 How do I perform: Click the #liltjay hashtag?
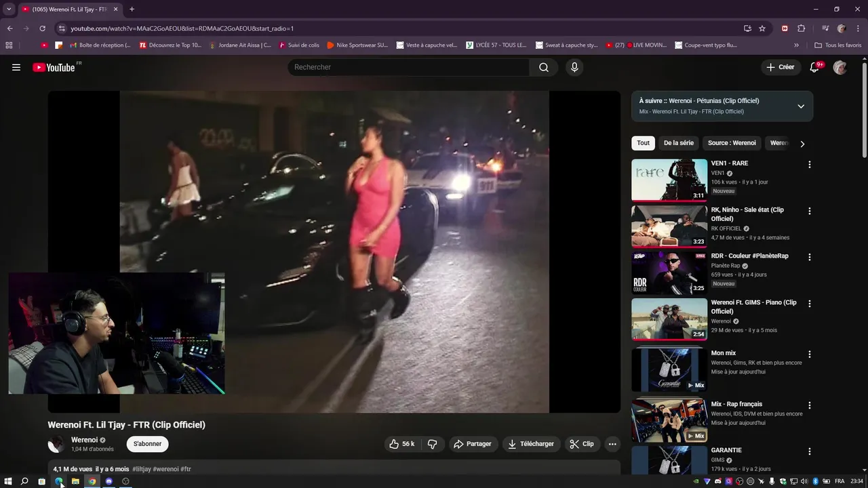(x=141, y=469)
